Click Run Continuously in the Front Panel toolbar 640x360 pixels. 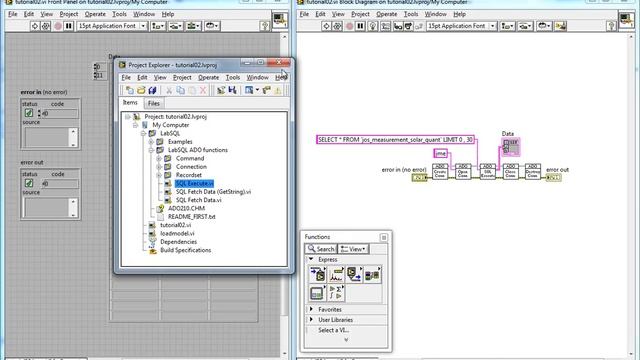46,26
